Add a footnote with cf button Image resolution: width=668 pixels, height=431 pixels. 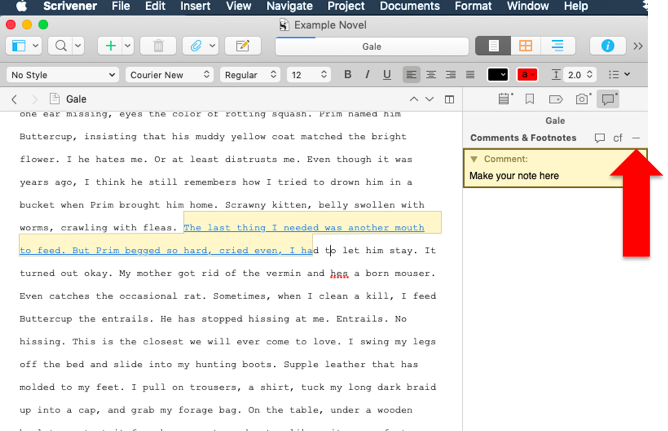pos(618,138)
